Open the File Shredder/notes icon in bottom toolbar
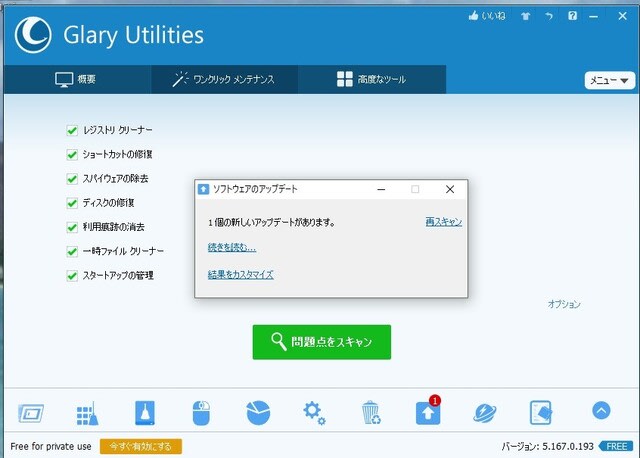This screenshot has height=458, width=640. pos(541,413)
